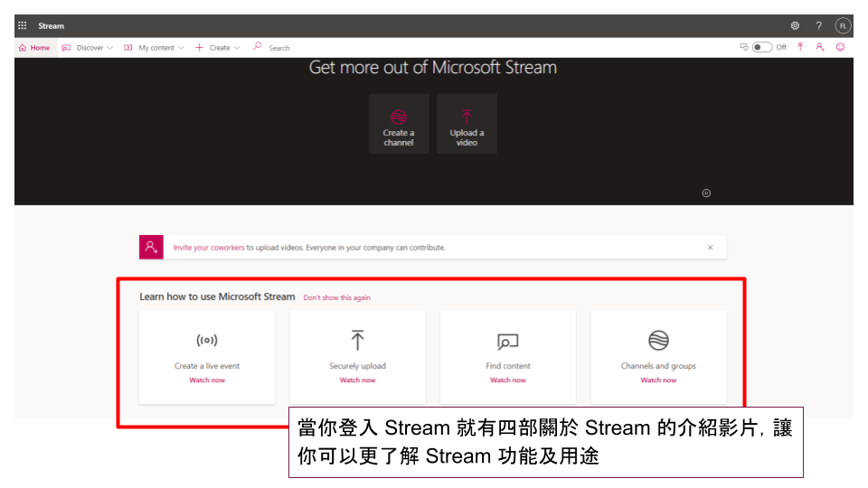
Task: Open the Discover menu
Action: [88, 48]
